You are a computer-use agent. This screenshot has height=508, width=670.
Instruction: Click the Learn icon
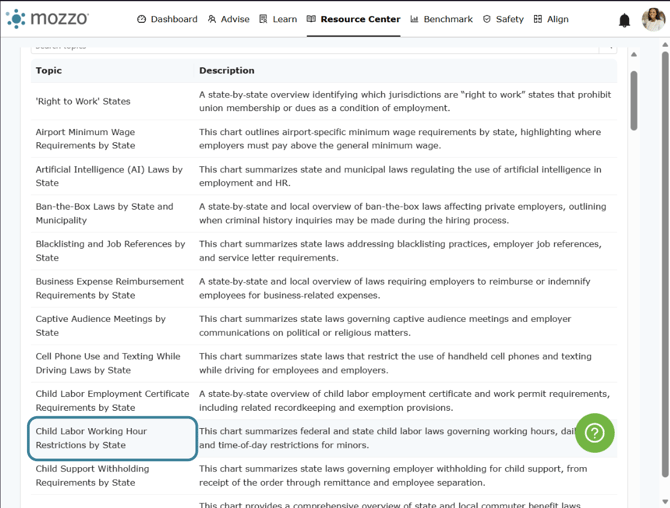coord(263,19)
